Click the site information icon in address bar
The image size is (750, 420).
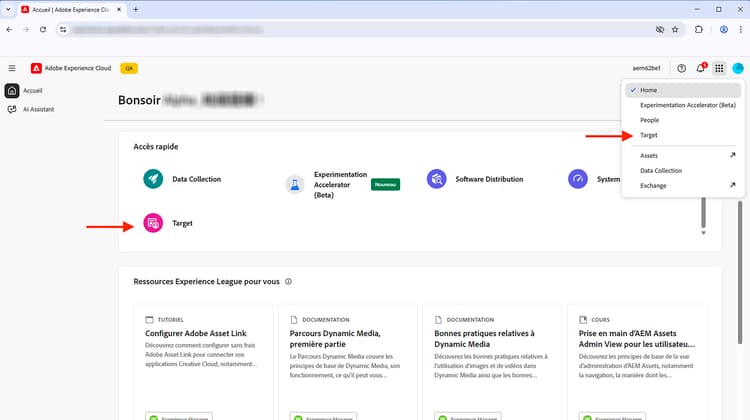coord(63,29)
